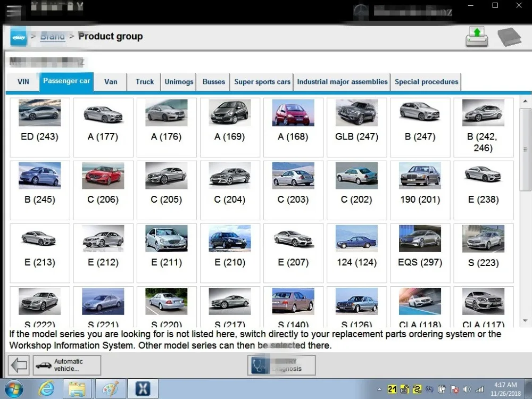The width and height of the screenshot is (532, 399).
Task: Select the ED (243) model series
Action: coord(40,127)
